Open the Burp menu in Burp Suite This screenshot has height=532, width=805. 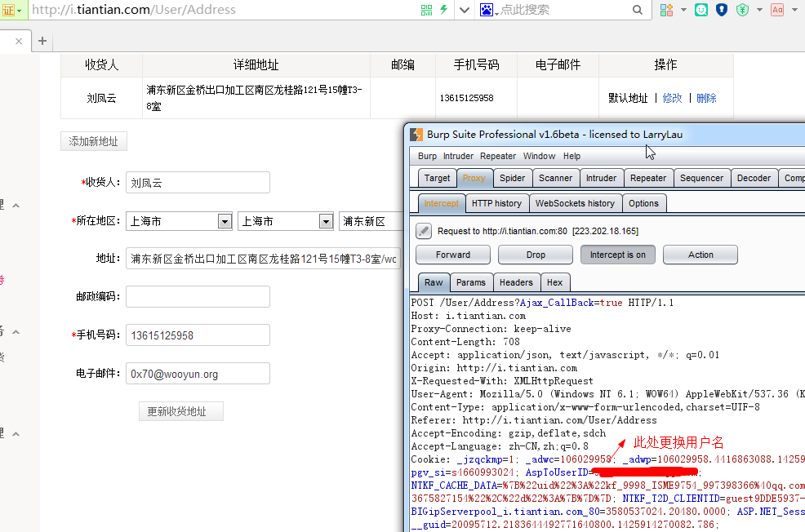click(427, 156)
